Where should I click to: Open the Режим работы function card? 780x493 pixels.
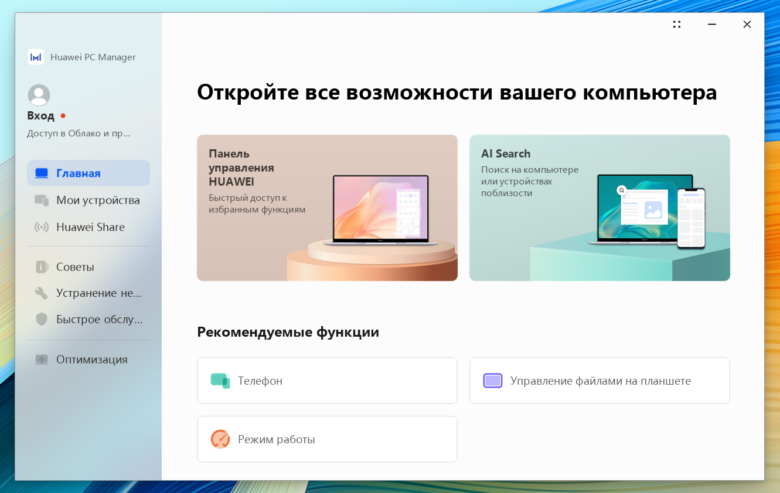[x=327, y=439]
